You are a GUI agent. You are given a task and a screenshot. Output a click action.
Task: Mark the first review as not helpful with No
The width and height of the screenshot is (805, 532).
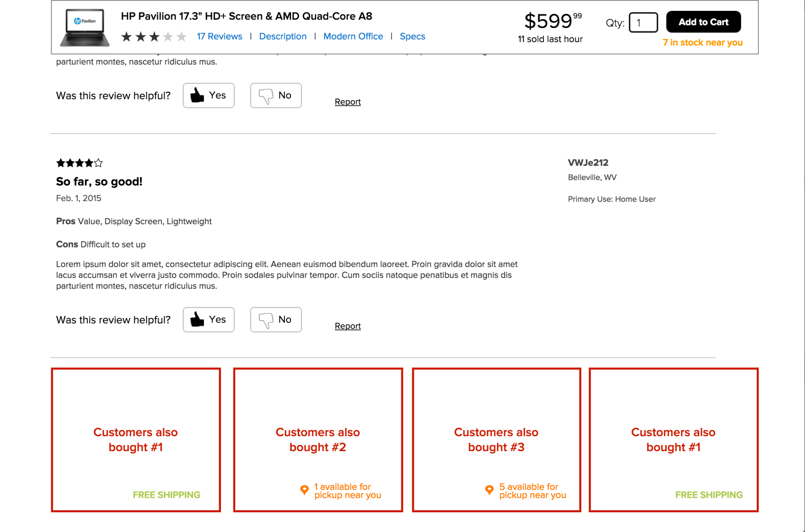pos(276,95)
